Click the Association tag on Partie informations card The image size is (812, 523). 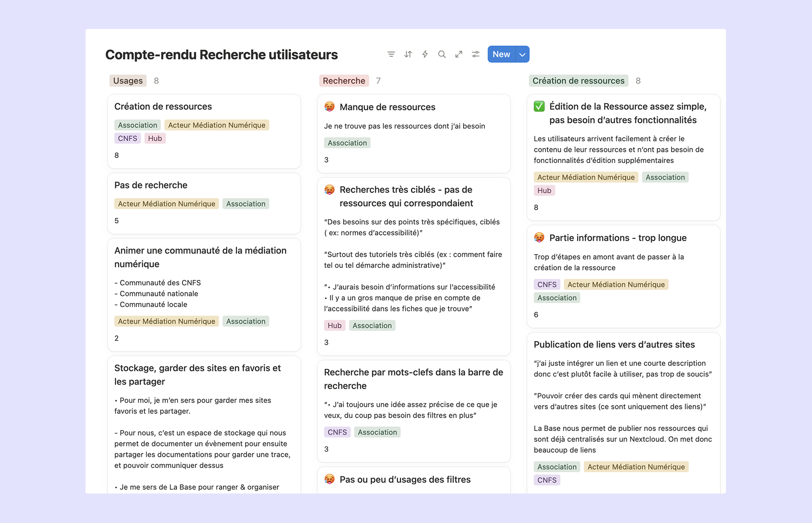557,298
